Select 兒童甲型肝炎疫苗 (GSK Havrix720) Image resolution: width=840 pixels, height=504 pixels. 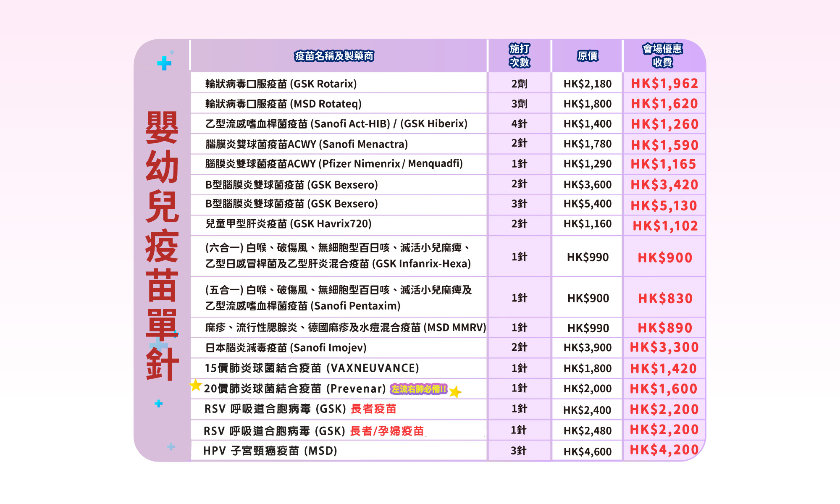pyautogui.click(x=289, y=223)
